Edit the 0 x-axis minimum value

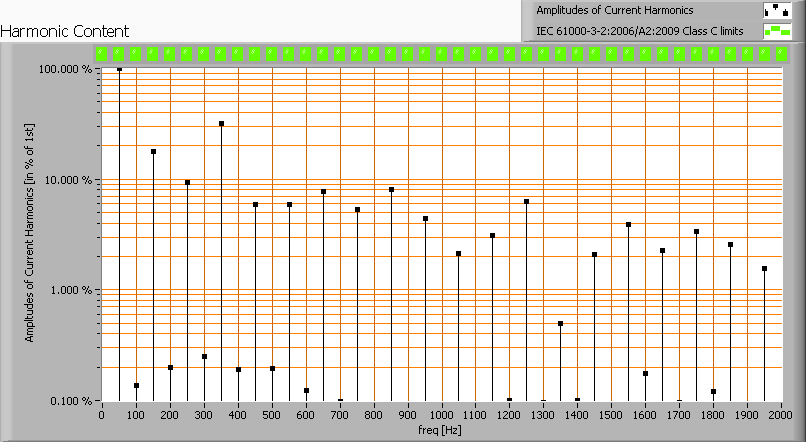coord(101,413)
